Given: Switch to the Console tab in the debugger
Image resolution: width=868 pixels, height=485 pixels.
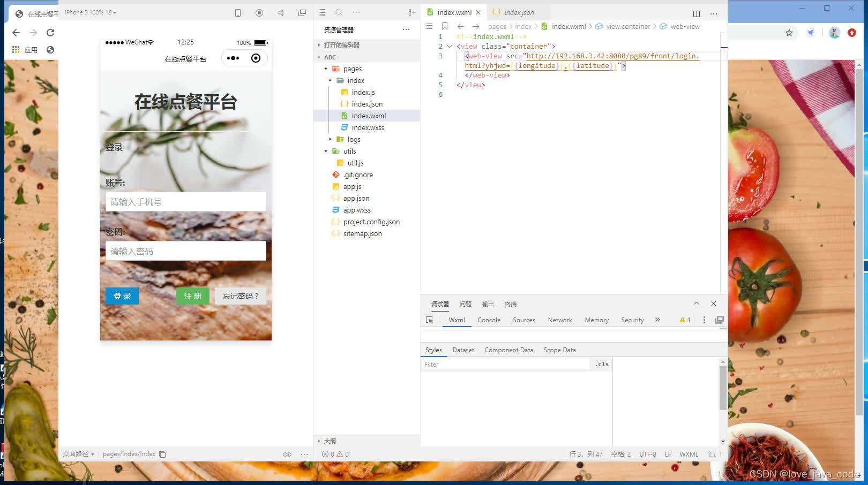Looking at the screenshot, I should click(488, 320).
